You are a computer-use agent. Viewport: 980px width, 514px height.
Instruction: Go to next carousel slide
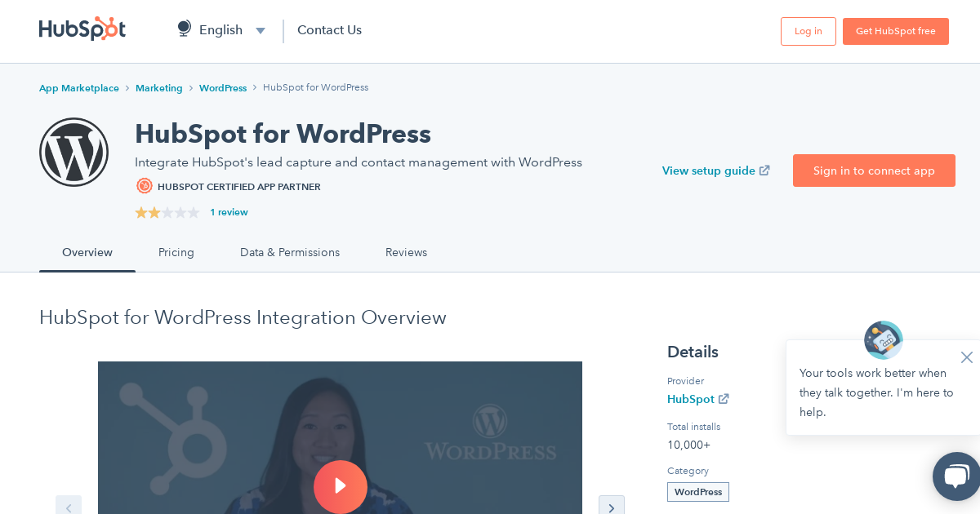coord(611,507)
